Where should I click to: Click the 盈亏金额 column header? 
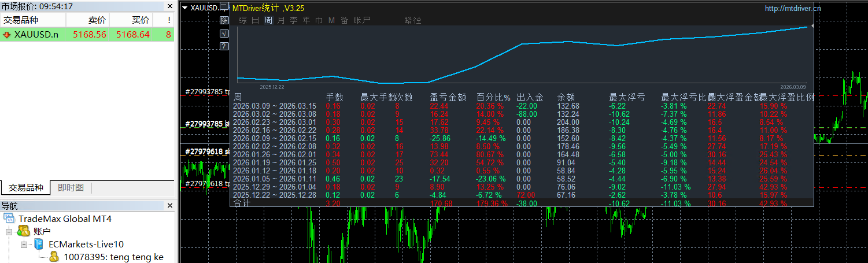[x=448, y=98]
